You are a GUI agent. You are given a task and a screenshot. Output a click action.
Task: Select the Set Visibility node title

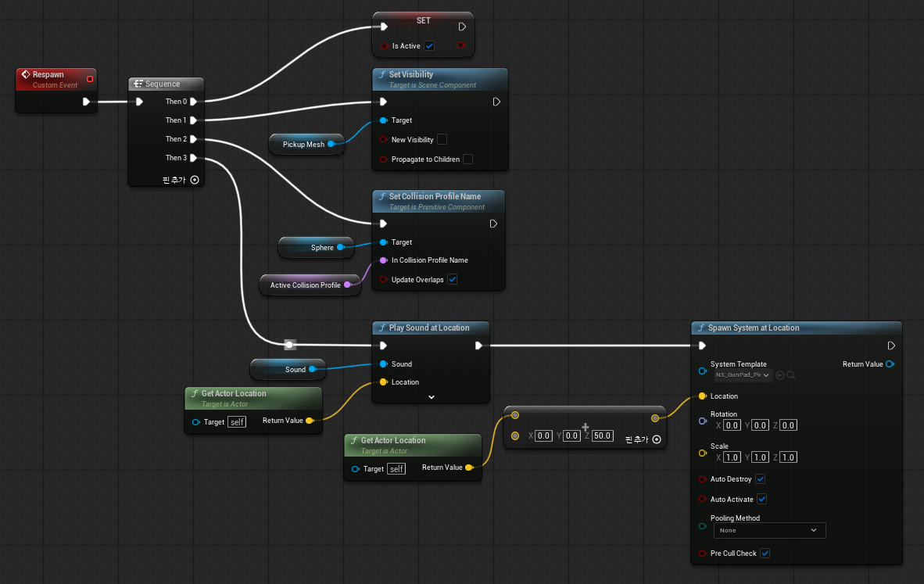[x=410, y=74]
